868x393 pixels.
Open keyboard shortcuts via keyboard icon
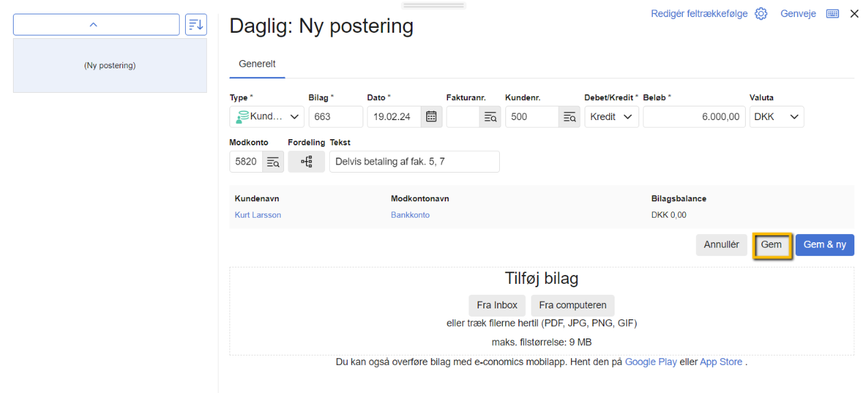click(x=832, y=13)
